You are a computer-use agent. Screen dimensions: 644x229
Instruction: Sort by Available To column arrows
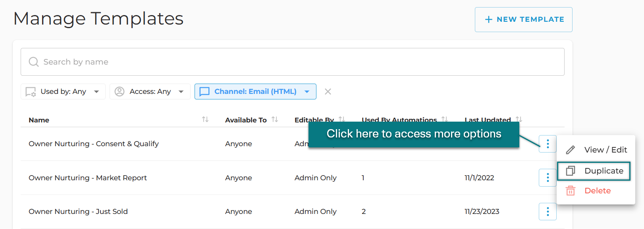coord(275,119)
